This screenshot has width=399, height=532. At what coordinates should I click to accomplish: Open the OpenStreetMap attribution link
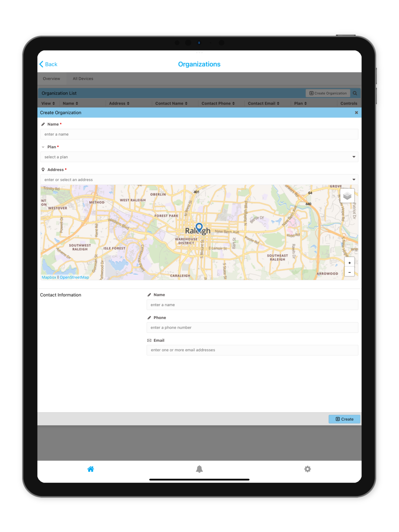coord(74,277)
